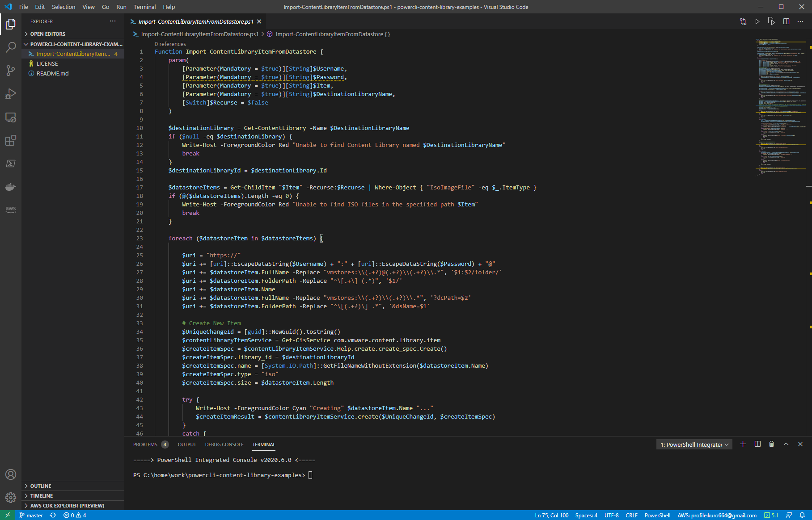Close the terminal panel
The height and width of the screenshot is (520, 812).
click(800, 444)
